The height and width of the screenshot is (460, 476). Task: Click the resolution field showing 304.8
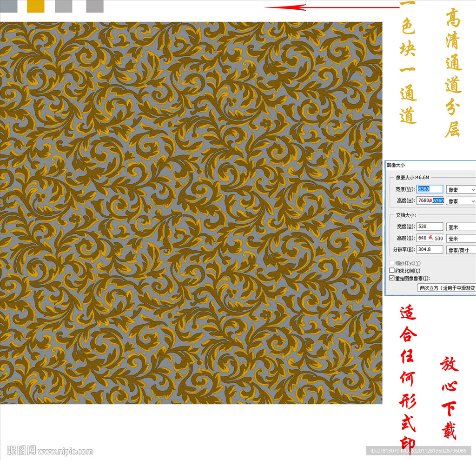point(430,249)
